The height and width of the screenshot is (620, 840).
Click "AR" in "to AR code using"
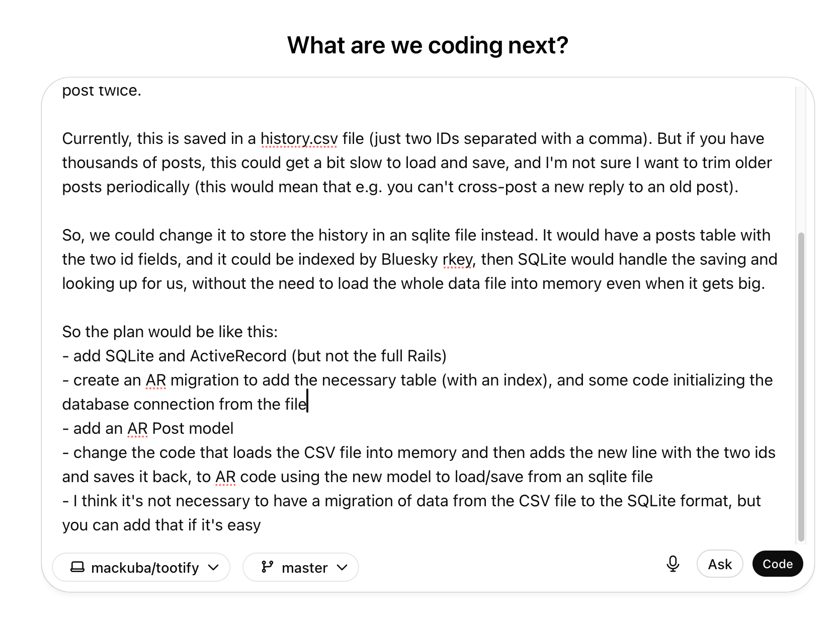tap(225, 477)
